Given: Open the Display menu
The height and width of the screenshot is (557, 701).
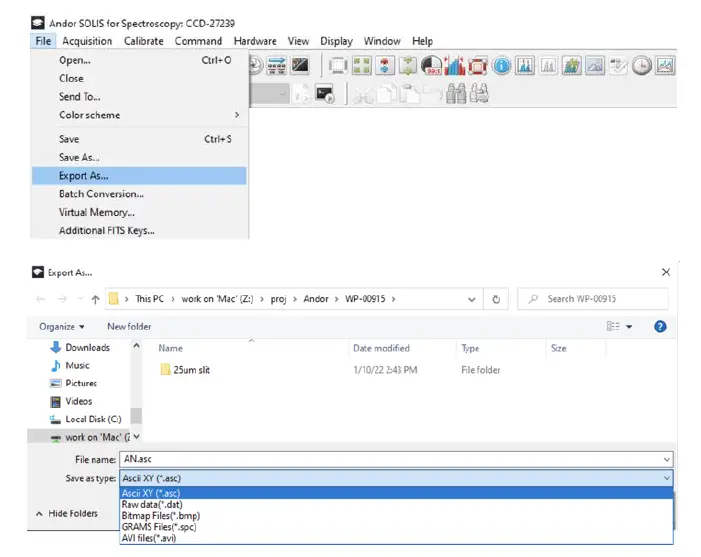Looking at the screenshot, I should click(336, 41).
